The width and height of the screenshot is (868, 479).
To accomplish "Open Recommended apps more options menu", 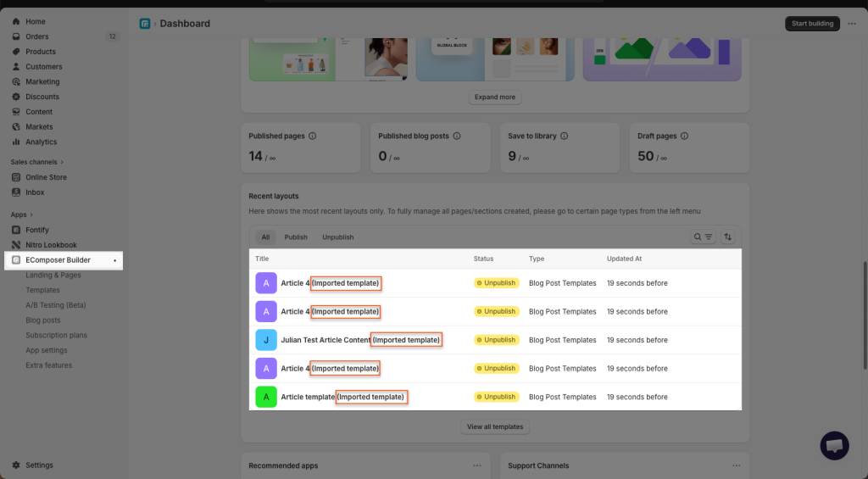I will [x=477, y=465].
